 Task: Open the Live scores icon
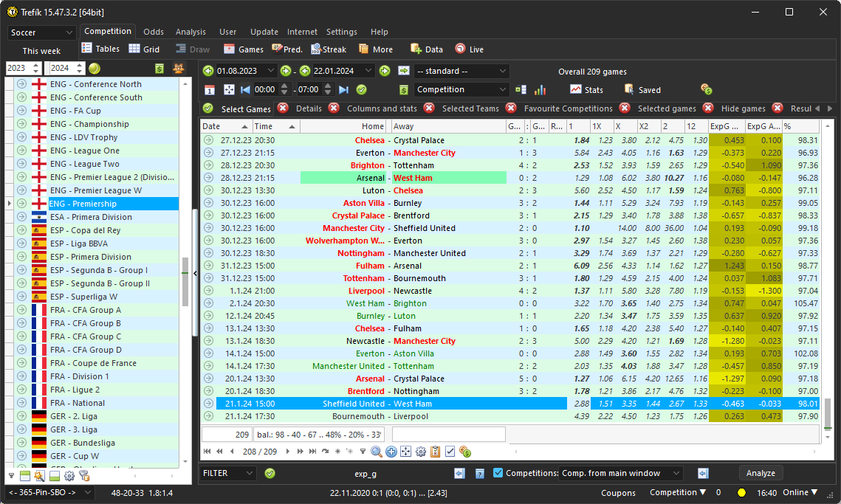click(x=469, y=49)
